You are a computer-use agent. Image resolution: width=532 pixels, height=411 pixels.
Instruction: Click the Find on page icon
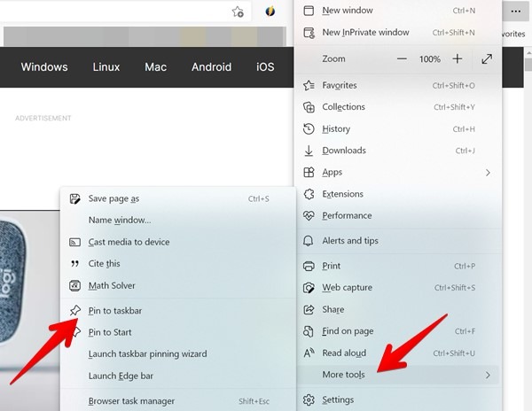click(x=308, y=331)
